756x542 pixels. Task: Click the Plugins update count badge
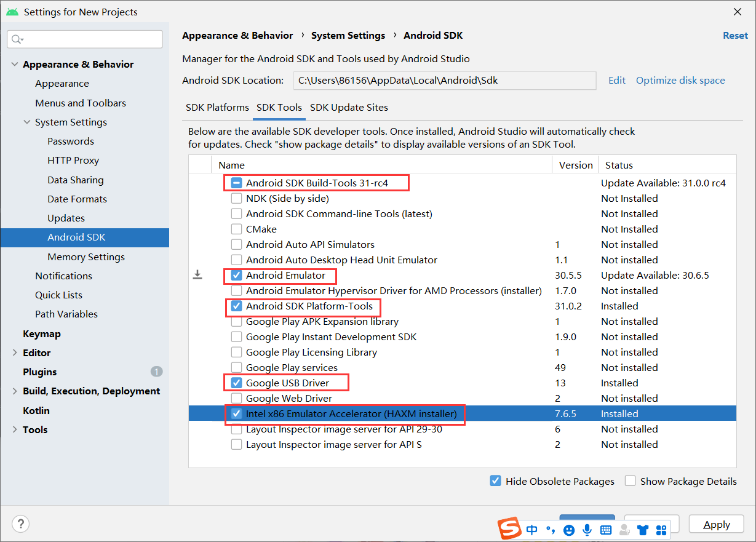[x=156, y=372]
